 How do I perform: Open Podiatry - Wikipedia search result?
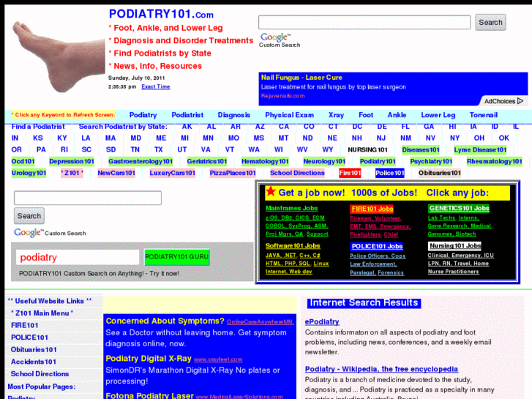(381, 369)
